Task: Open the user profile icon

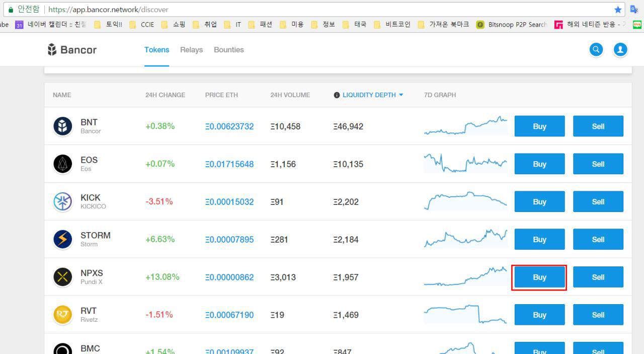Action: tap(620, 49)
